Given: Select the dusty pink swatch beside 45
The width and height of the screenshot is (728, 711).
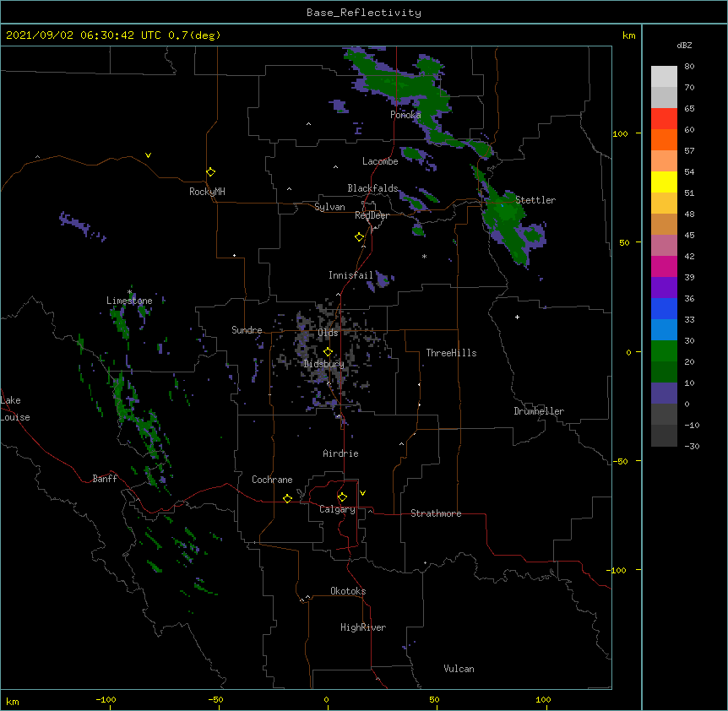Looking at the screenshot, I should pos(664,246).
